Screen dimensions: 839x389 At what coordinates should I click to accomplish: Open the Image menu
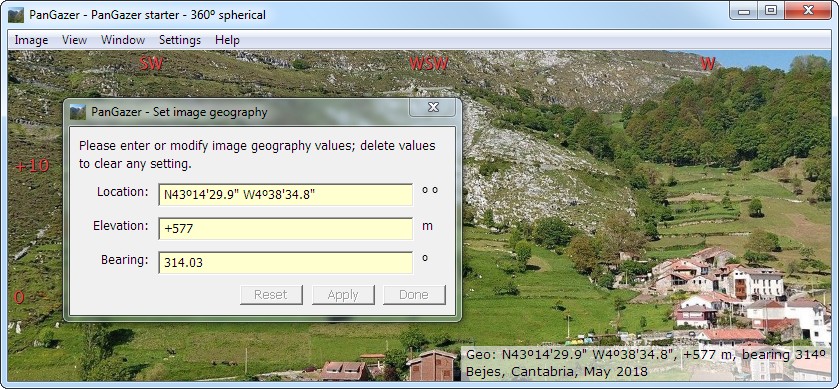coord(31,40)
